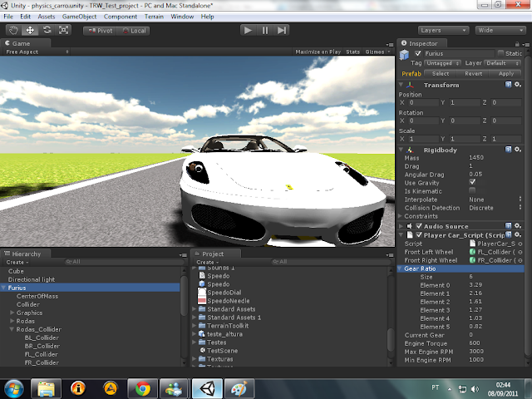This screenshot has width=532, height=399.
Task: Open the Hierarchy Create menu button
Action: pyautogui.click(x=17, y=263)
